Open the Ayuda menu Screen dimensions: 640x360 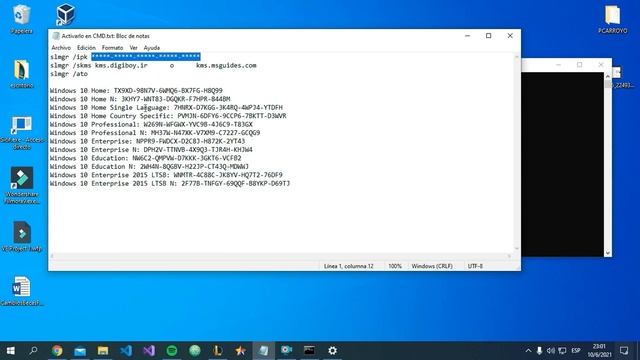coord(151,48)
